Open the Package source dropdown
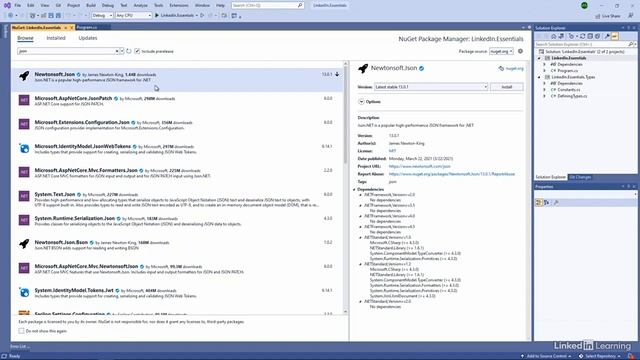The height and width of the screenshot is (360, 640). [x=501, y=51]
